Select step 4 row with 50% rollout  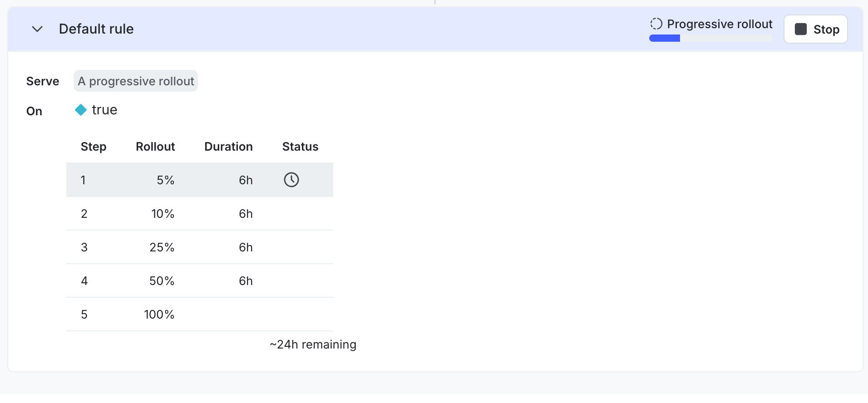[x=200, y=280]
